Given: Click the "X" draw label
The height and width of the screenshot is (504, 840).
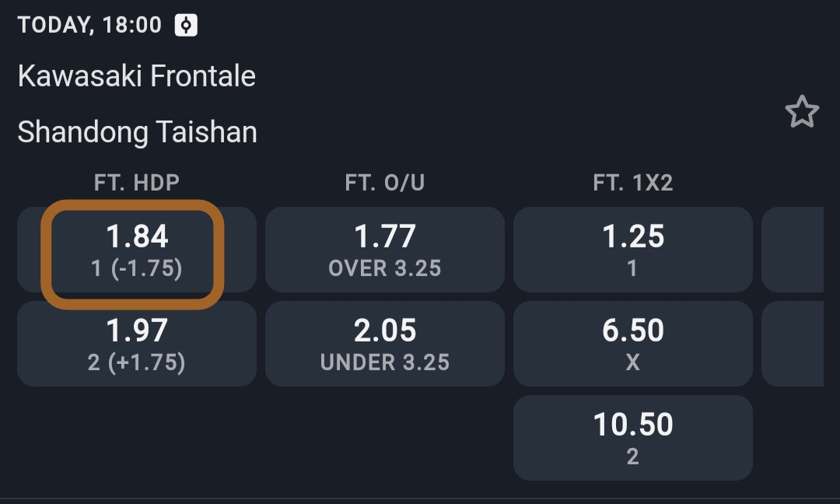Looking at the screenshot, I should point(632,362).
